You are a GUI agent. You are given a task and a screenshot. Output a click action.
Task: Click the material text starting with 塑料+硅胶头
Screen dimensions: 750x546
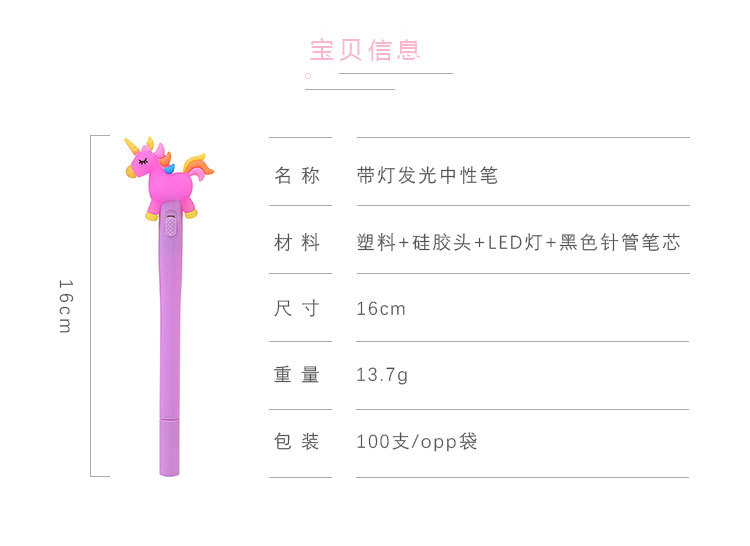tap(518, 242)
